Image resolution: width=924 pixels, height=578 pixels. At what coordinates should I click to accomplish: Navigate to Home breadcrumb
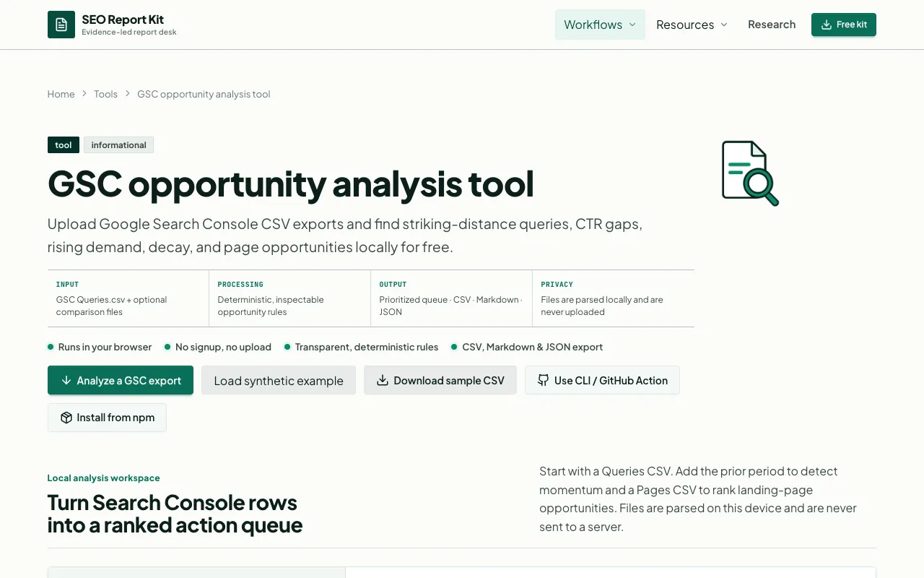click(x=61, y=94)
